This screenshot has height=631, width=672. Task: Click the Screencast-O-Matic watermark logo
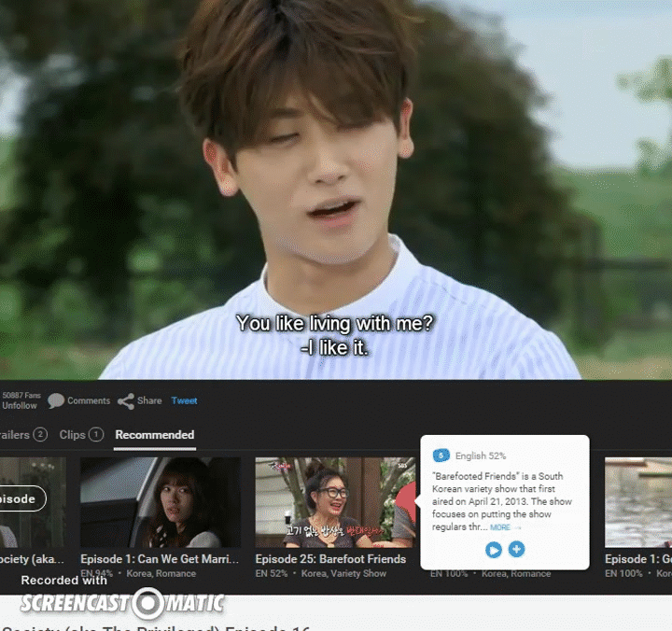pyautogui.click(x=121, y=601)
